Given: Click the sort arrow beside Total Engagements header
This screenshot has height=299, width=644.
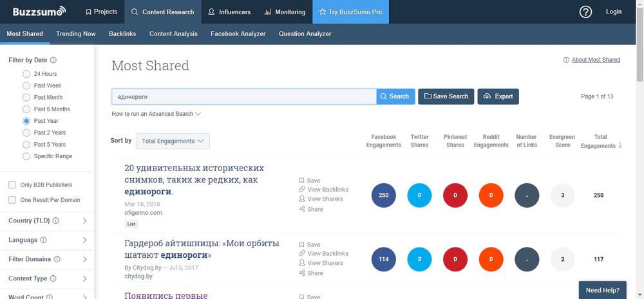Looking at the screenshot, I should 620,145.
